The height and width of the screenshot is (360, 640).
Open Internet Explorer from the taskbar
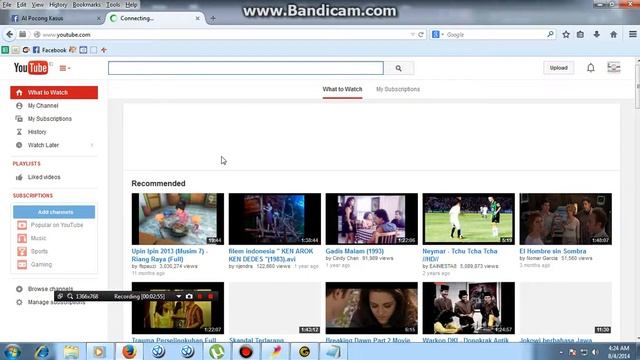42,351
